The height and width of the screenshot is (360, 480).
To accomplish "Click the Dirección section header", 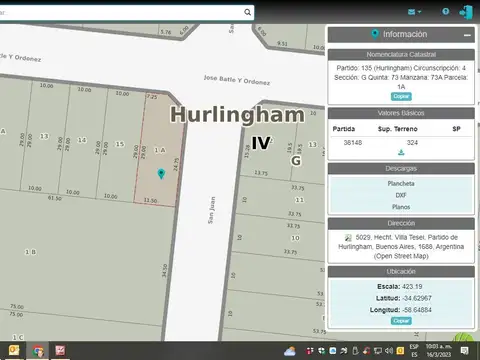I will pyautogui.click(x=401, y=223).
